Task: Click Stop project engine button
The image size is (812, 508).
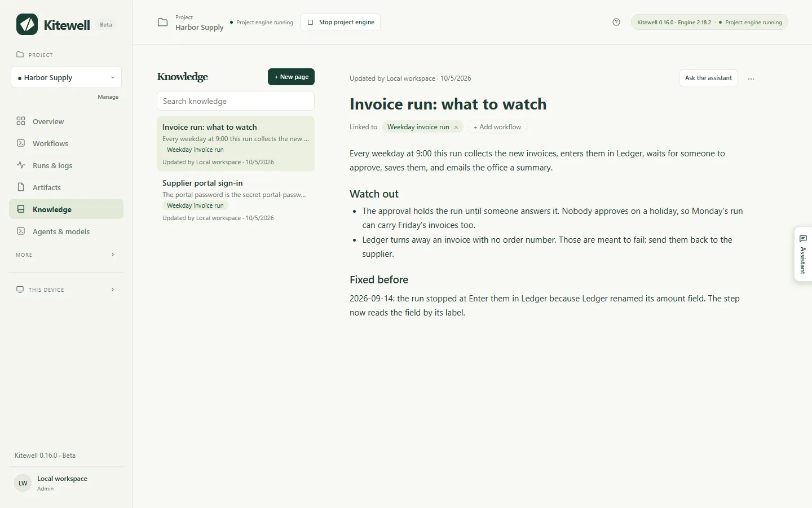Action: (341, 22)
